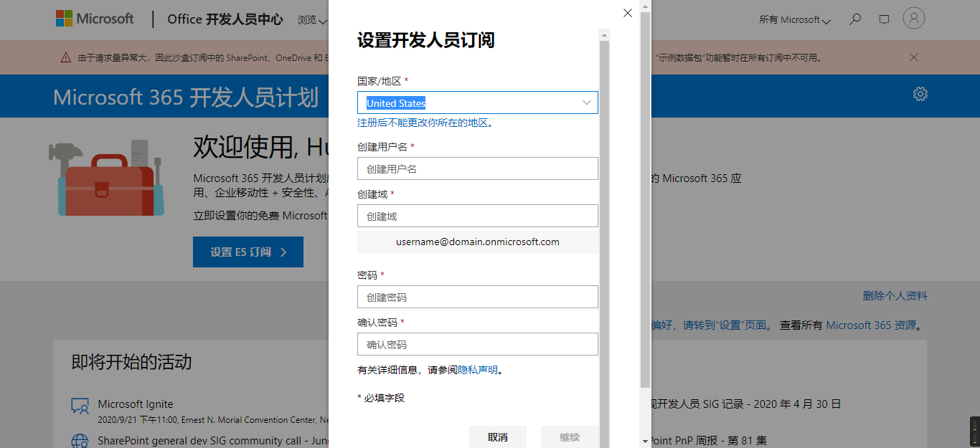Open the settings gear icon
This screenshot has height=448, width=980.
point(920,94)
